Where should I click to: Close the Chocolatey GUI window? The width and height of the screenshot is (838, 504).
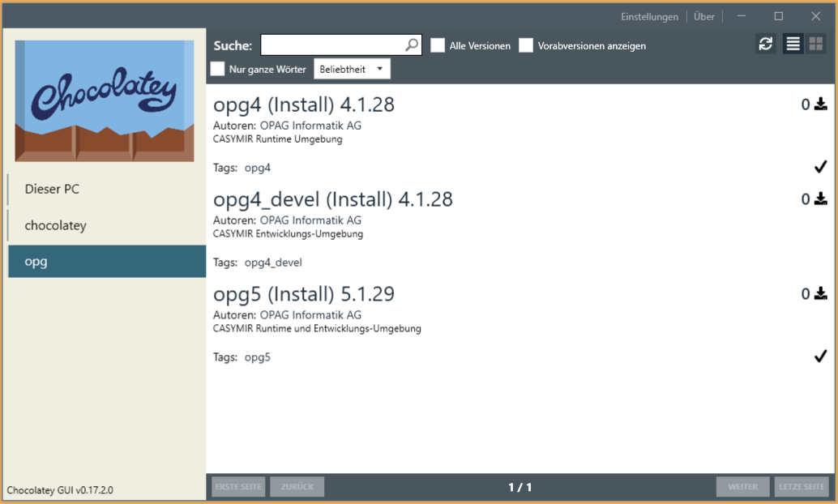[x=815, y=16]
